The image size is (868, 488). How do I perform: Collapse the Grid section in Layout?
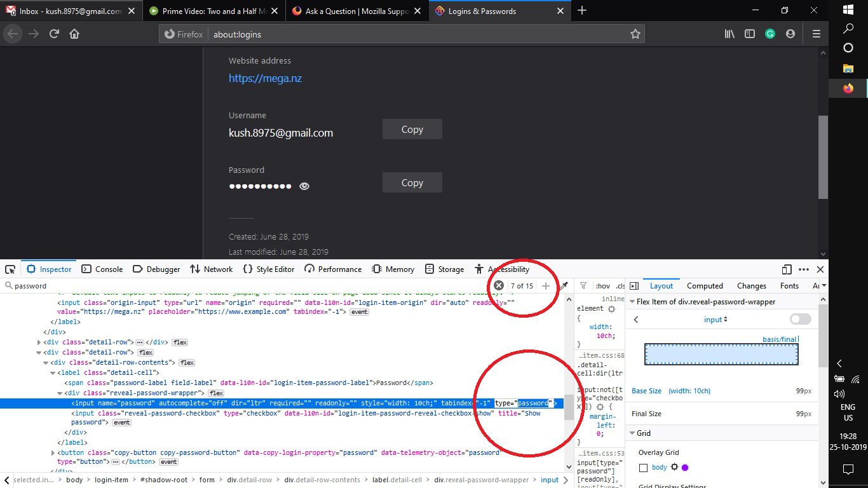(632, 433)
